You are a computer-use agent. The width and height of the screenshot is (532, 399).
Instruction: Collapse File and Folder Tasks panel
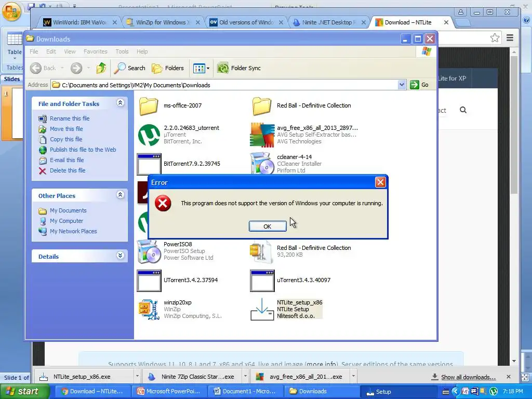point(120,103)
